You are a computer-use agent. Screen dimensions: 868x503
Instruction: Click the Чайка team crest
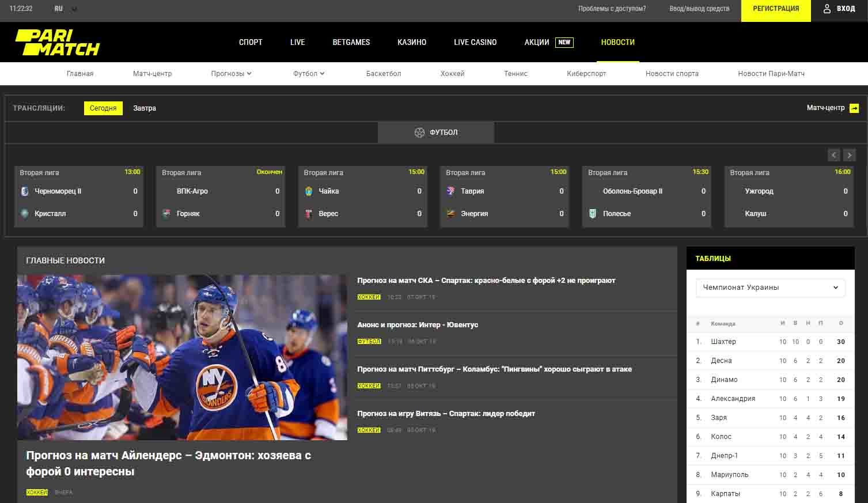tap(309, 191)
